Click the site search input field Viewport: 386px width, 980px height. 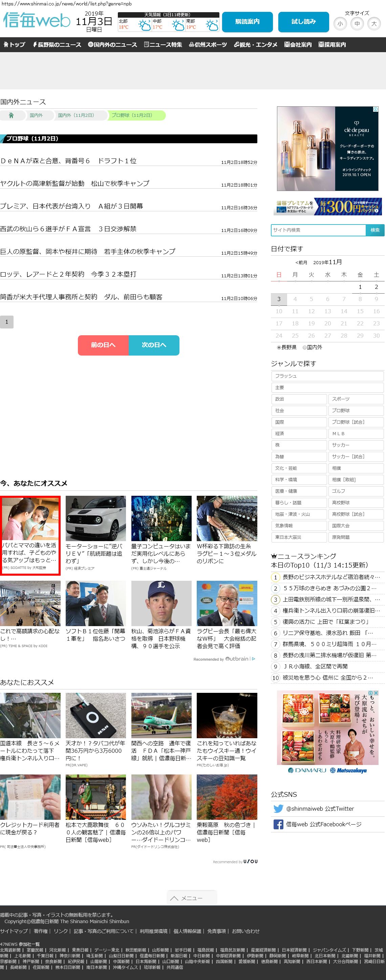pos(318,230)
